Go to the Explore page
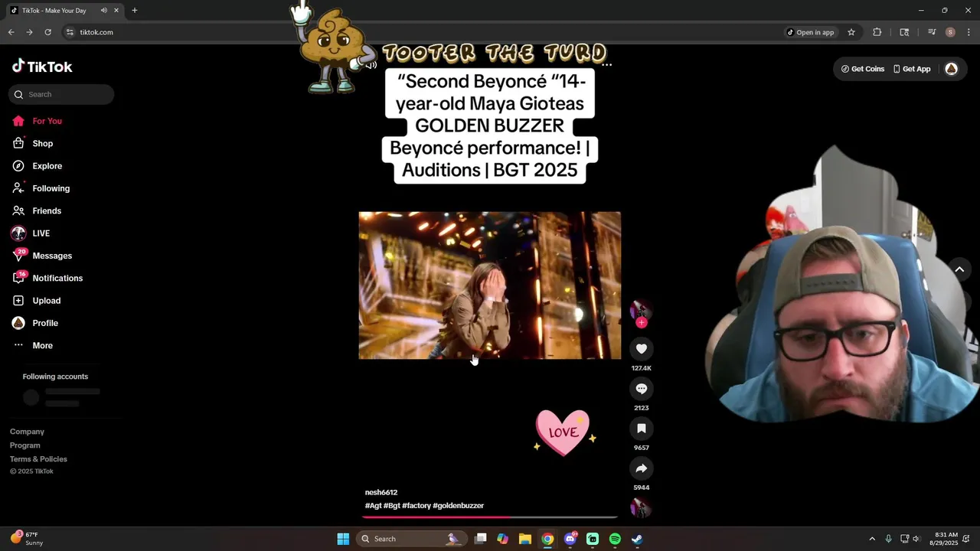980x551 pixels. click(x=47, y=166)
